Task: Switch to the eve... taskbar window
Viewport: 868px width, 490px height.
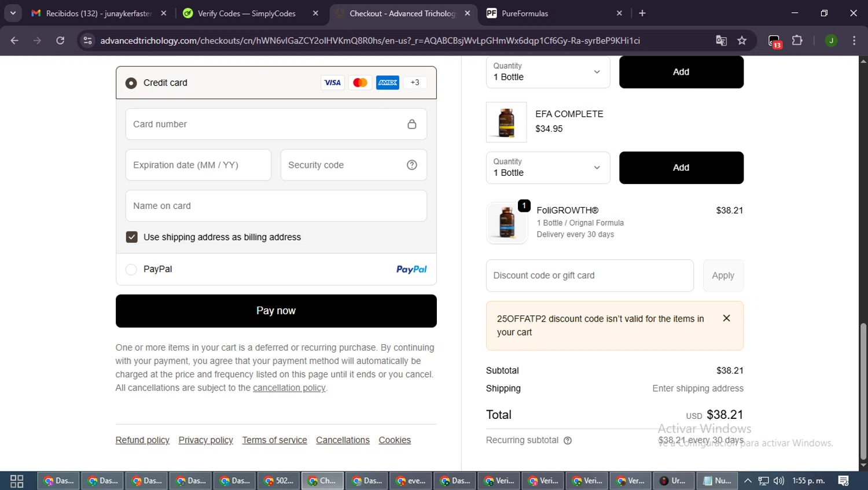Action: [x=411, y=481]
